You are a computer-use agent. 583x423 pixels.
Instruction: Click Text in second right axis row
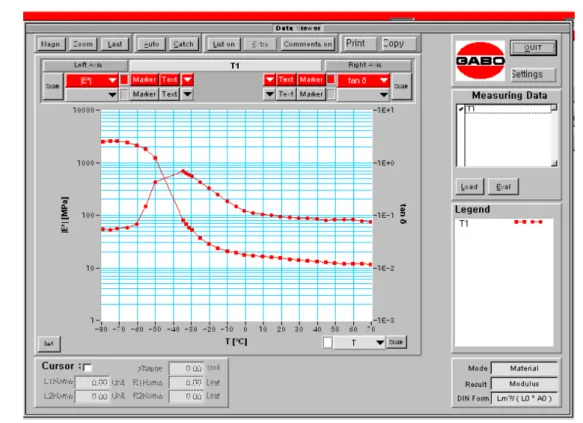pyautogui.click(x=286, y=94)
